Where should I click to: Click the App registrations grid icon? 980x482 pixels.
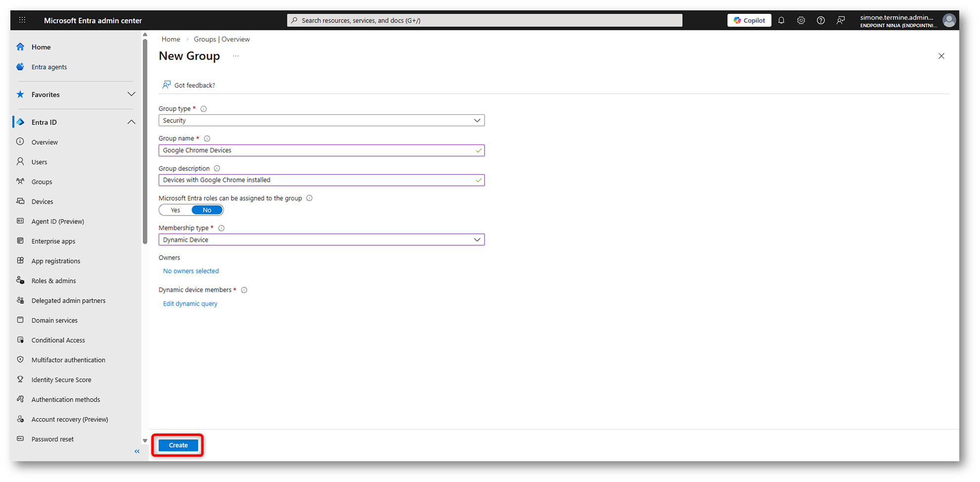pyautogui.click(x=20, y=261)
